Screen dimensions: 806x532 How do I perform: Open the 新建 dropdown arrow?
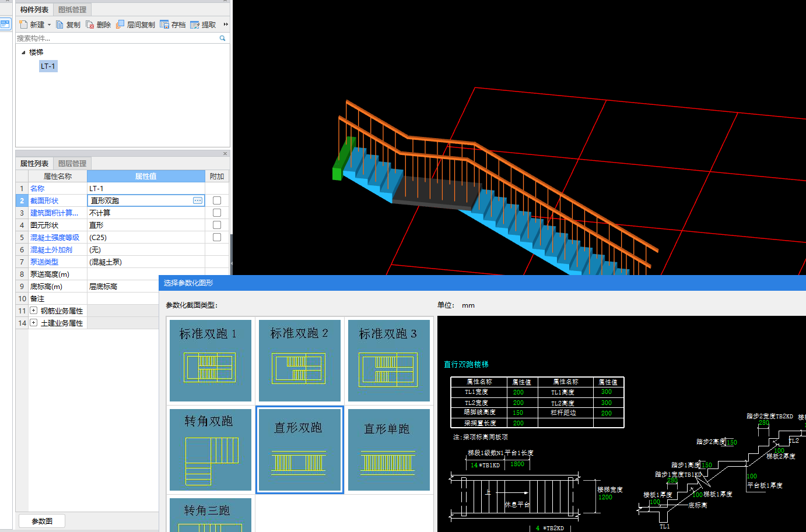pyautogui.click(x=49, y=24)
